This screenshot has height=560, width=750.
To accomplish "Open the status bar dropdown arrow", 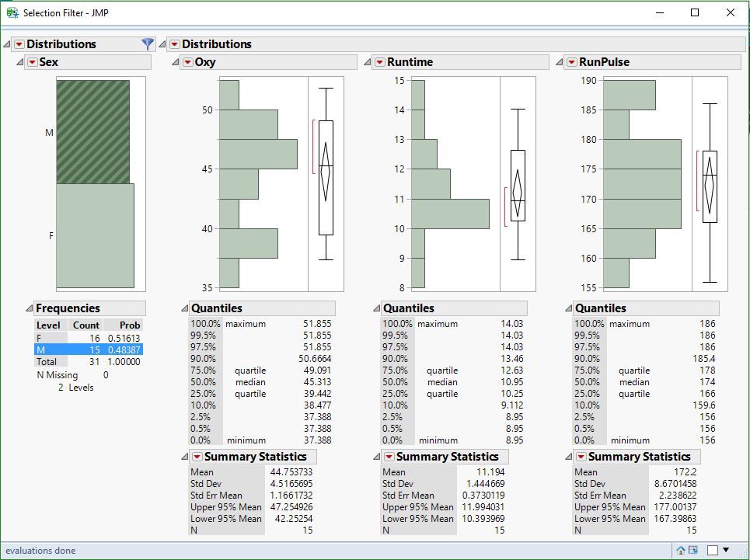I will pyautogui.click(x=726, y=550).
